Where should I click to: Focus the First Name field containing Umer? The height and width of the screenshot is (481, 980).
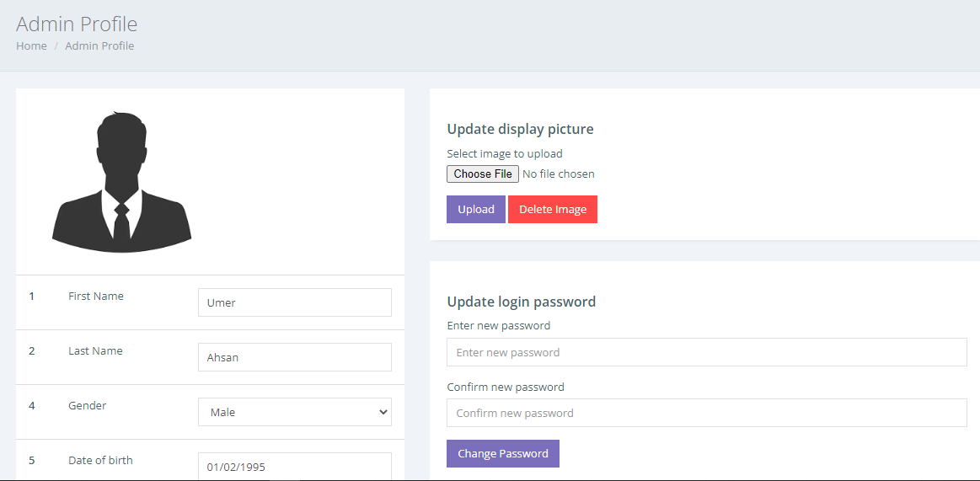295,302
